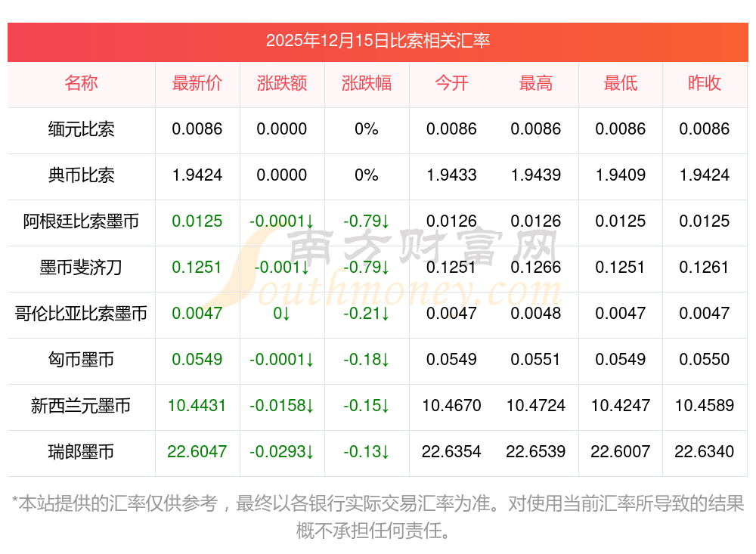Screen dimensions: 756x554
Task: Click highest price 22.6539
Action: point(536,452)
